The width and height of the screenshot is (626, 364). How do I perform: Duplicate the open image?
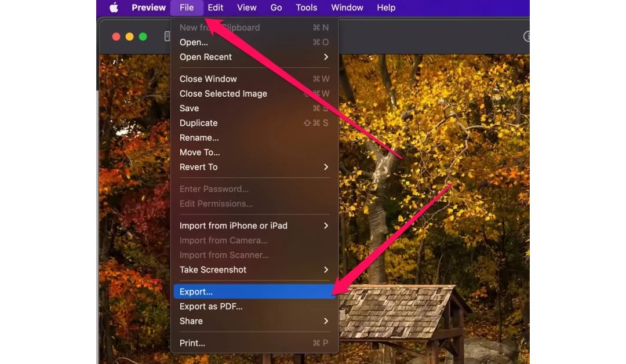[198, 123]
